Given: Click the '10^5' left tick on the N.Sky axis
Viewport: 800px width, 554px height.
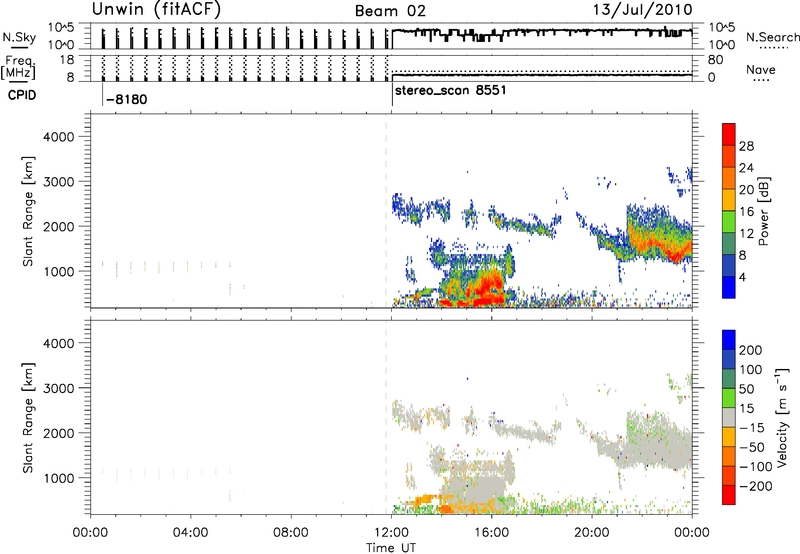Looking at the screenshot, I should click(61, 28).
